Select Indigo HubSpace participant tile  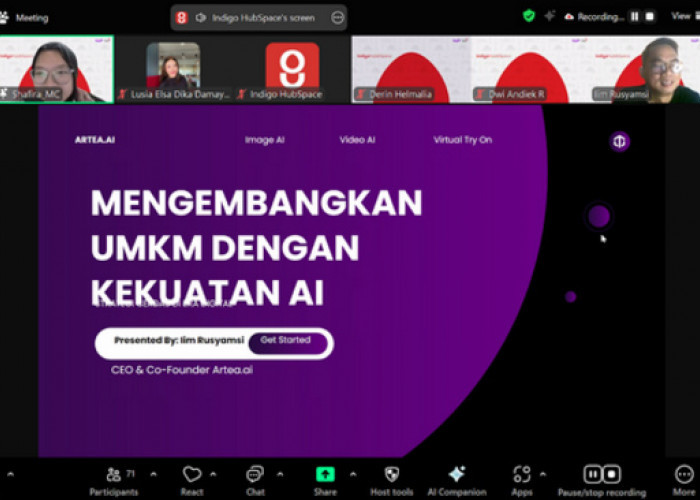292,69
